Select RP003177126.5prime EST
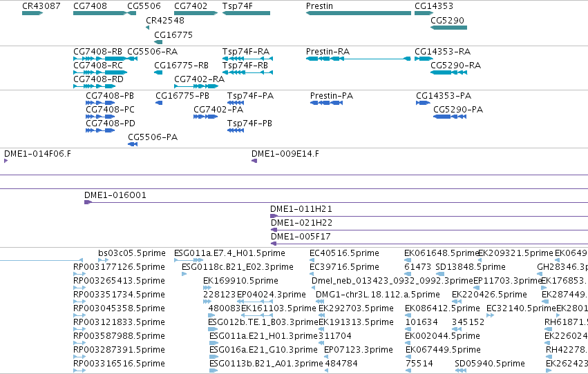Viewport: 588px width, 374px height. [x=79, y=274]
